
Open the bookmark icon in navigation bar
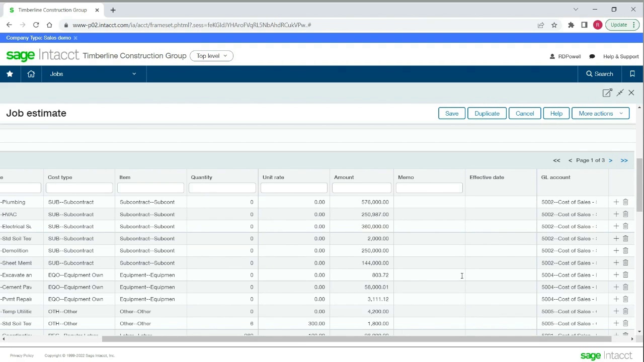pos(632,74)
